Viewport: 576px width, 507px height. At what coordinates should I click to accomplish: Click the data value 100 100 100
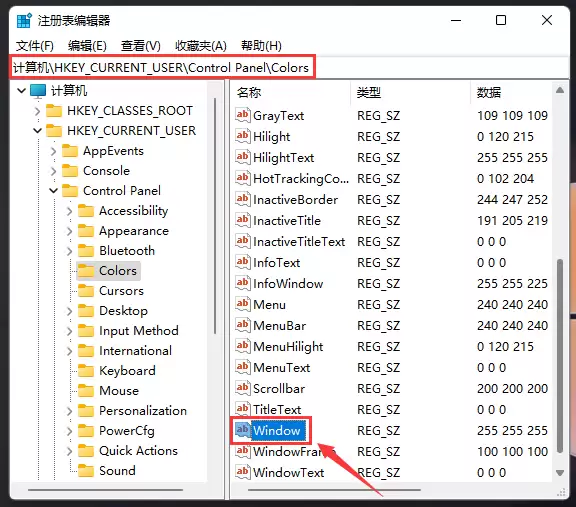[x=512, y=452]
